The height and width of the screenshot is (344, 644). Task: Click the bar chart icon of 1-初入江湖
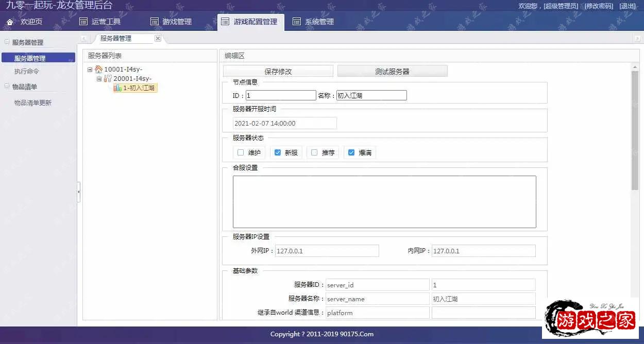tap(117, 88)
